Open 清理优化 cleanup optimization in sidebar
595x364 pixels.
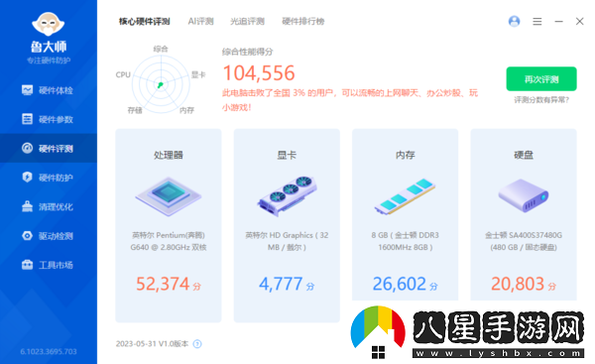[49, 206]
